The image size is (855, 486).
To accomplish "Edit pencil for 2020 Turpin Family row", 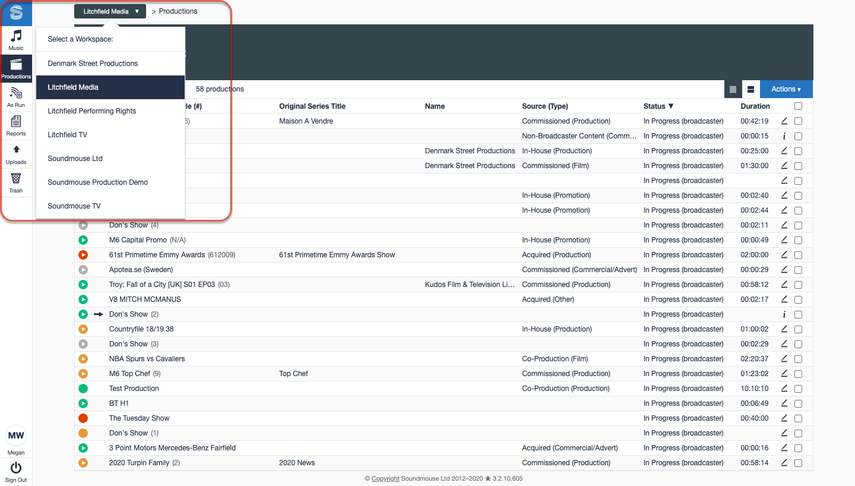I will [784, 463].
